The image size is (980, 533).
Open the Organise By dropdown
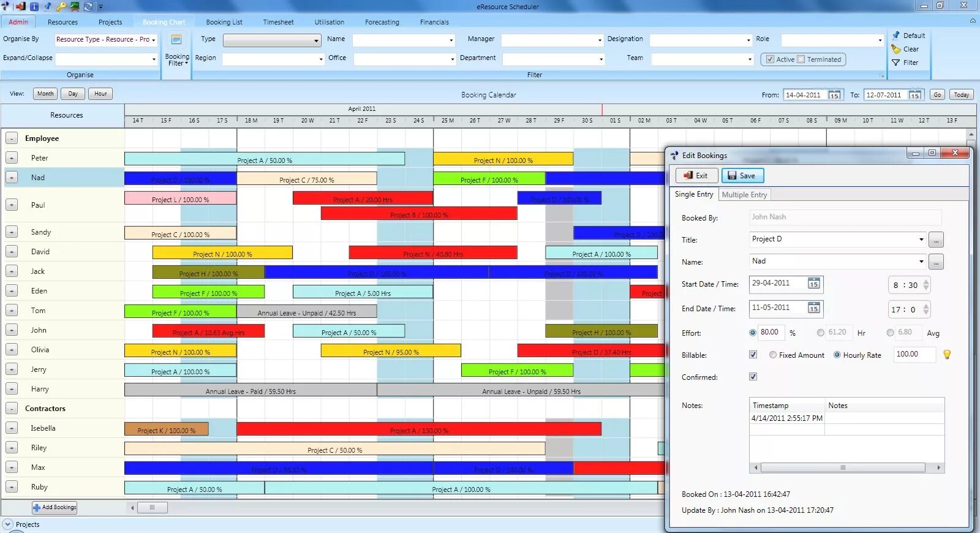coord(106,39)
